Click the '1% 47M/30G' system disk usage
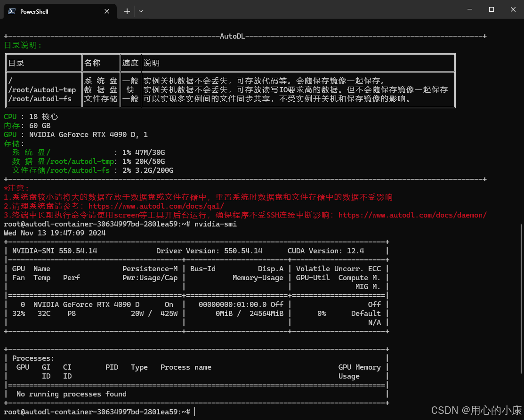The image size is (524, 420). coord(144,153)
